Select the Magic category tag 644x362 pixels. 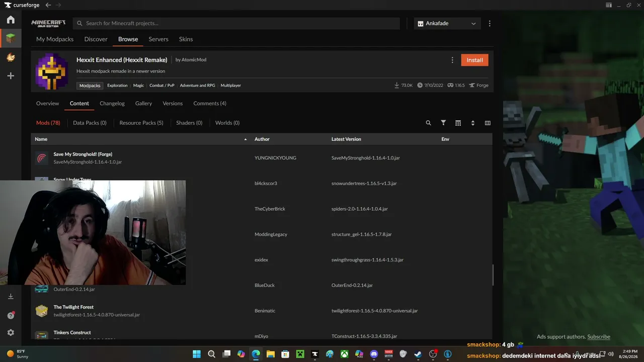pyautogui.click(x=138, y=85)
